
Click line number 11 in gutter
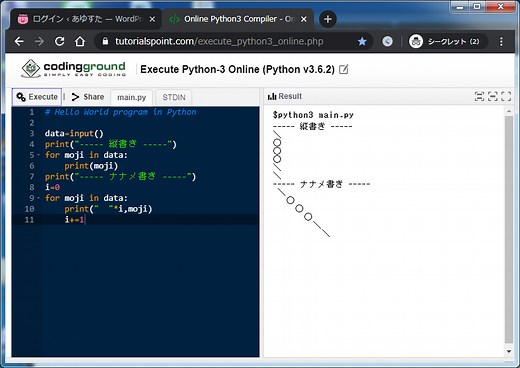click(29, 219)
